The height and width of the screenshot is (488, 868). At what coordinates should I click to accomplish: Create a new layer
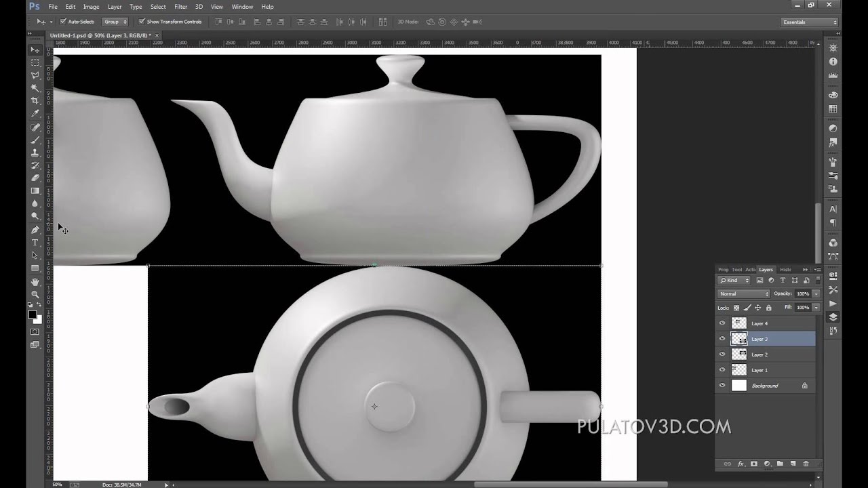tap(793, 464)
